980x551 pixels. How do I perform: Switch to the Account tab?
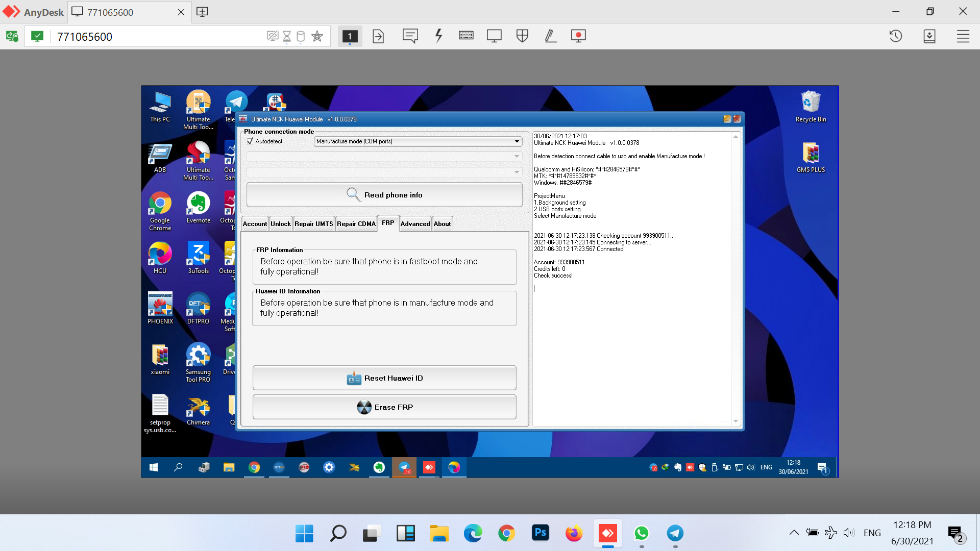(255, 224)
